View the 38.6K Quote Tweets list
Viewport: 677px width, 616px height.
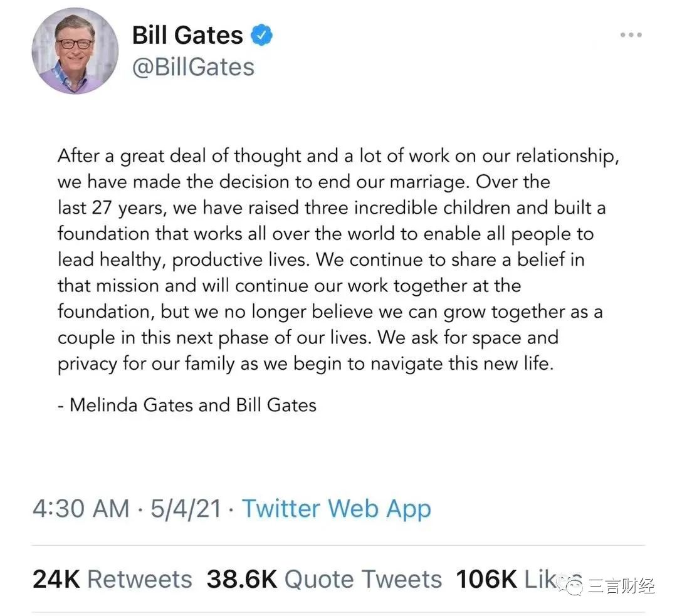click(324, 579)
